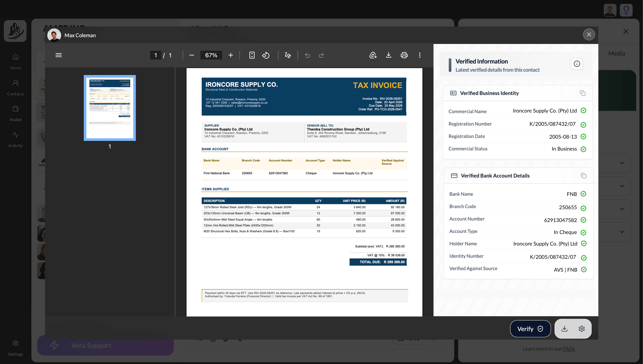
Task: Open the Contacts section
Action: 15,87
